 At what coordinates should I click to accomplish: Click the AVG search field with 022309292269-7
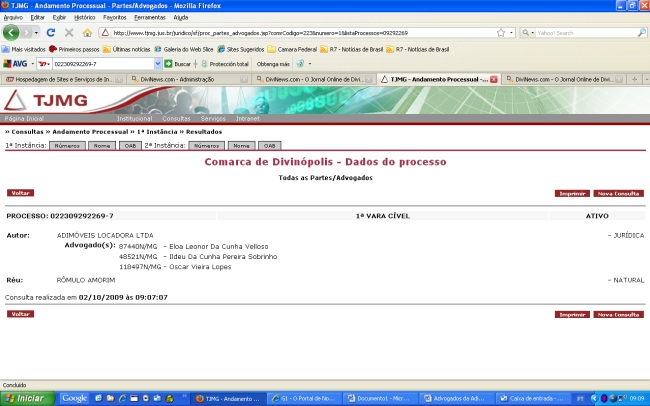pos(103,64)
